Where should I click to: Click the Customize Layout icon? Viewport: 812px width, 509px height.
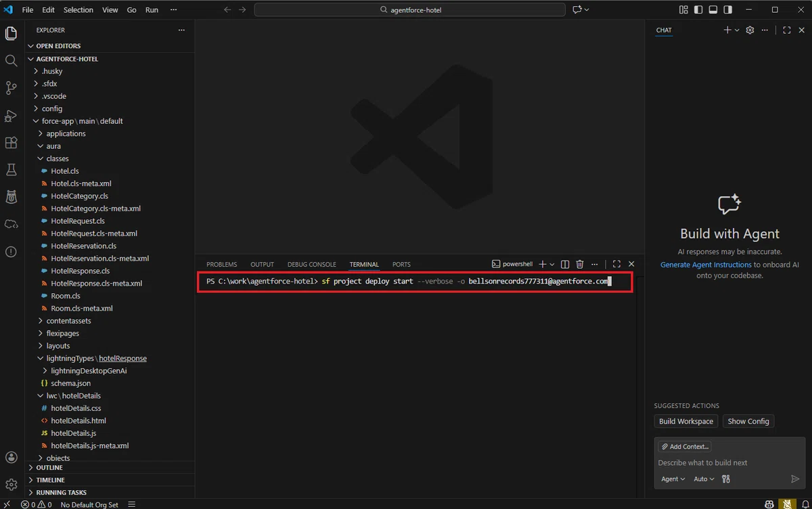tap(683, 9)
